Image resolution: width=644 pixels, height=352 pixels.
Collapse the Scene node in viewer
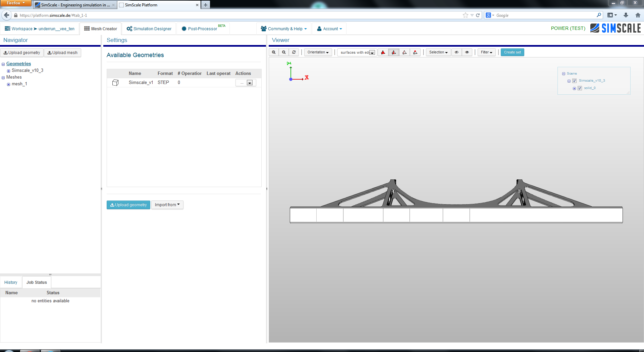[563, 74]
